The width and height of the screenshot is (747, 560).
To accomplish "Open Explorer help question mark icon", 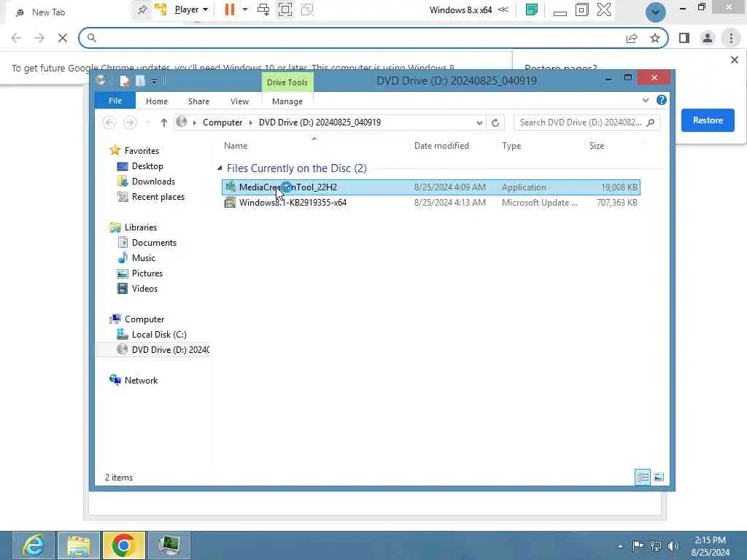I will tap(661, 100).
